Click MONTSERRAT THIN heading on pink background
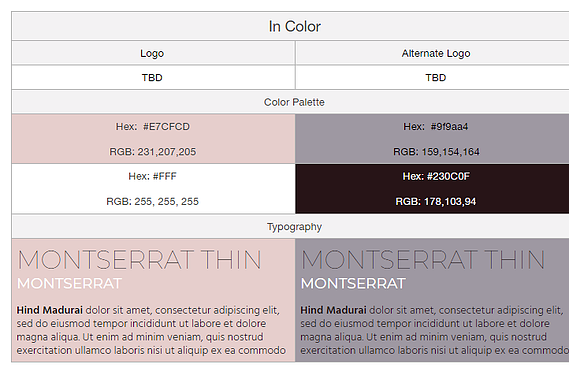This screenshot has width=569, height=379. click(139, 260)
